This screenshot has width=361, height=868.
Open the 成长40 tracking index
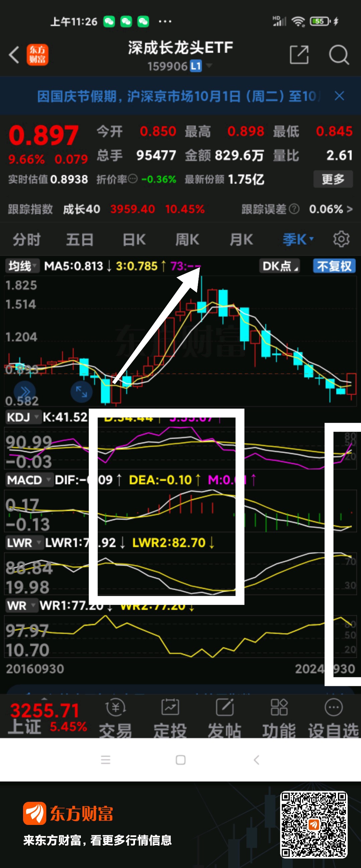coord(81,209)
